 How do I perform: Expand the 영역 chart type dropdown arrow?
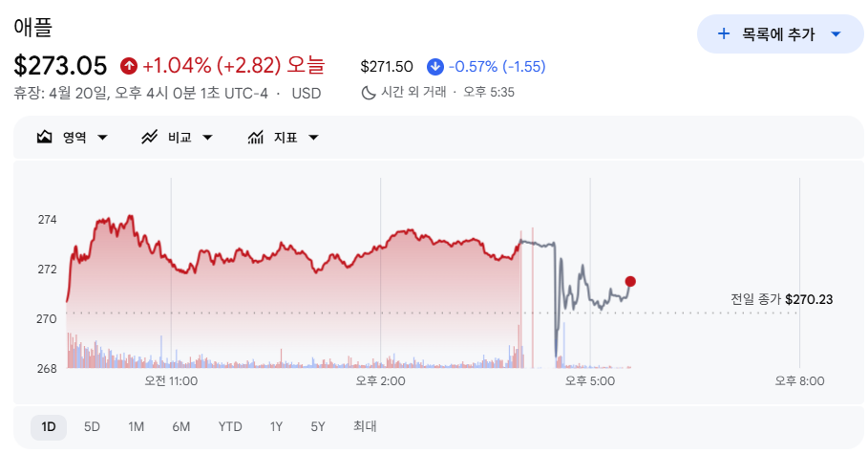click(x=102, y=138)
